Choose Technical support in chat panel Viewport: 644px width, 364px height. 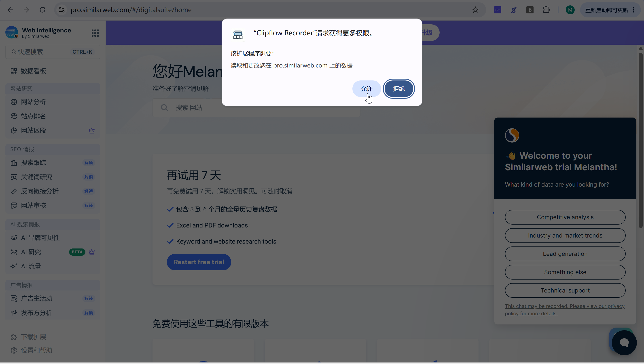point(565,290)
